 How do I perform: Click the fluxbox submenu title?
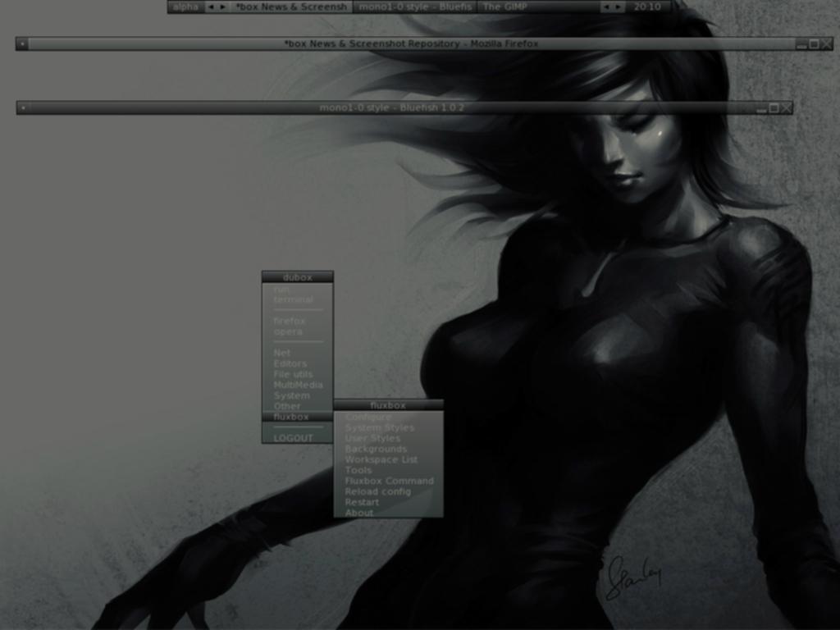[x=388, y=405]
